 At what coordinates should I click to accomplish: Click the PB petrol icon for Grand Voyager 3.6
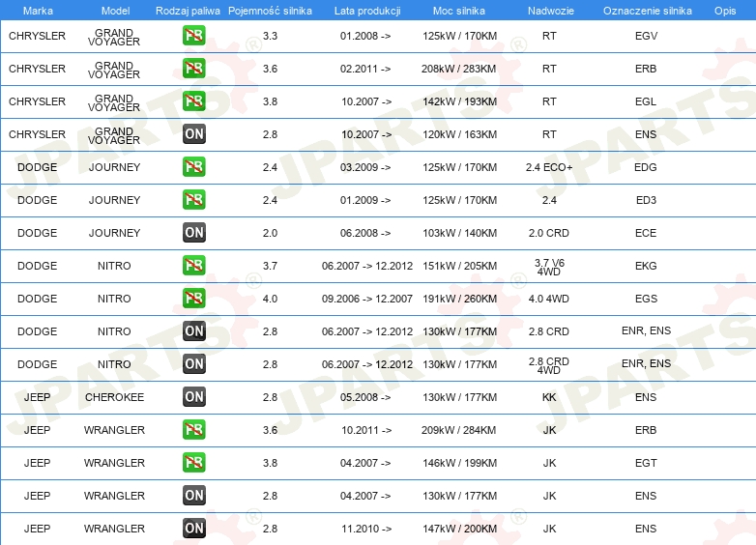pos(194,70)
